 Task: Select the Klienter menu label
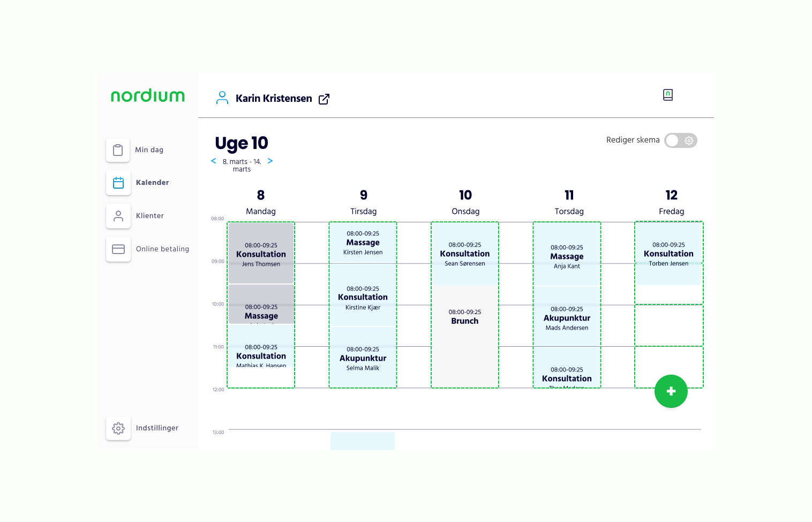point(150,216)
